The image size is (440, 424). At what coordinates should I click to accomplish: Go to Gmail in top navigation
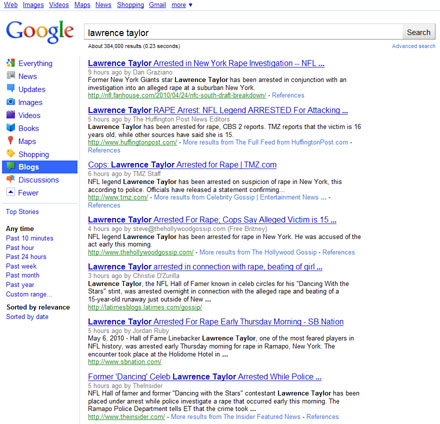coord(157,5)
